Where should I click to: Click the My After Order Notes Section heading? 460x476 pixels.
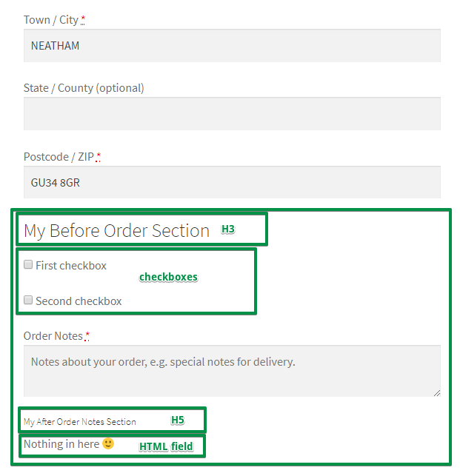(x=80, y=422)
